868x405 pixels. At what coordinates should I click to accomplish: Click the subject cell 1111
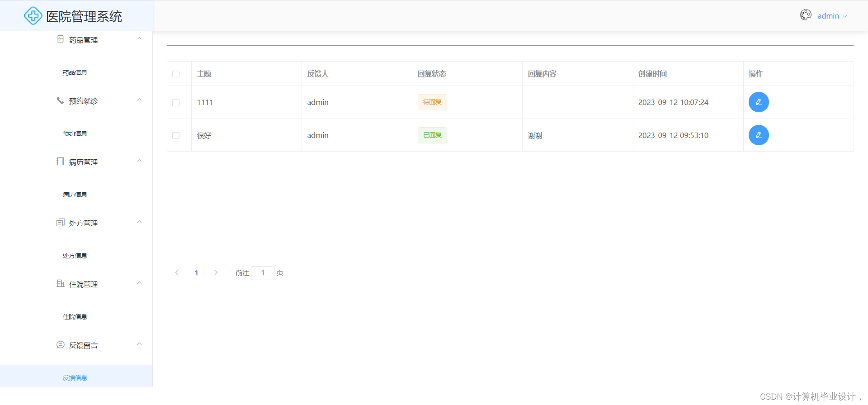click(x=205, y=102)
